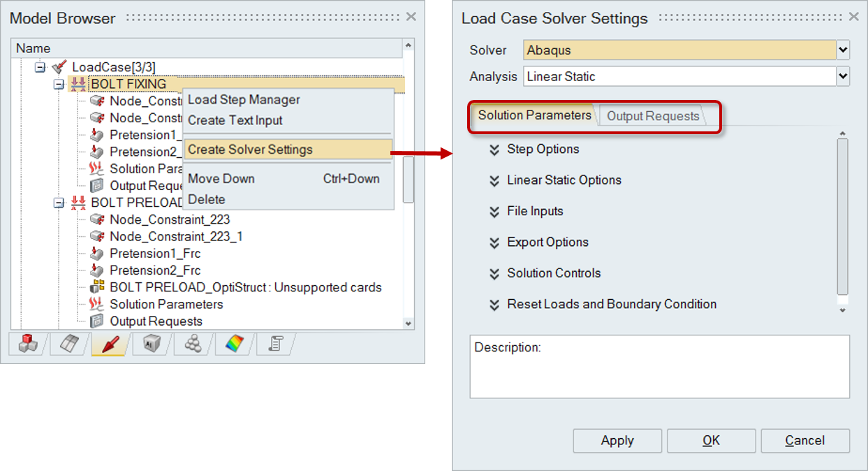Click the solver settings scroll-down arrow
Image resolution: width=868 pixels, height=471 pixels.
(x=842, y=310)
